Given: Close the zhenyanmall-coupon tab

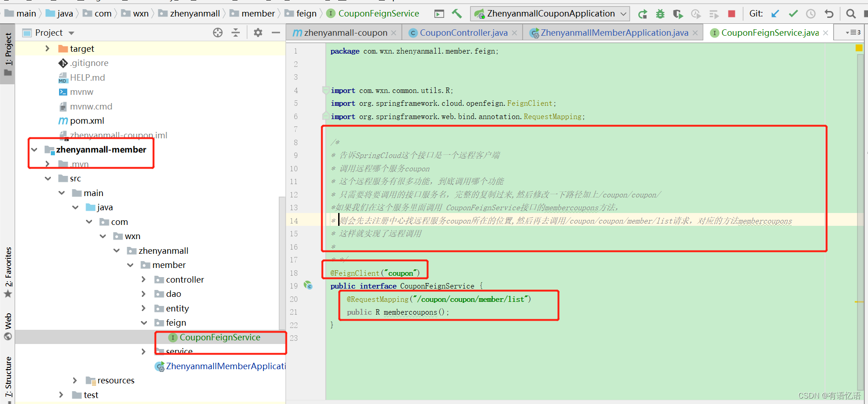Looking at the screenshot, I should pos(394,33).
